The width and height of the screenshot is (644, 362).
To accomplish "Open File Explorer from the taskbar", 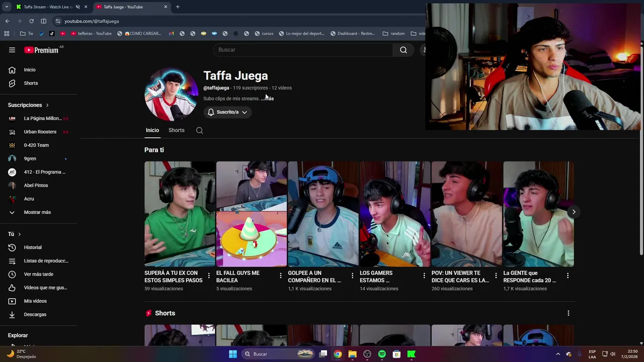I will (x=352, y=354).
